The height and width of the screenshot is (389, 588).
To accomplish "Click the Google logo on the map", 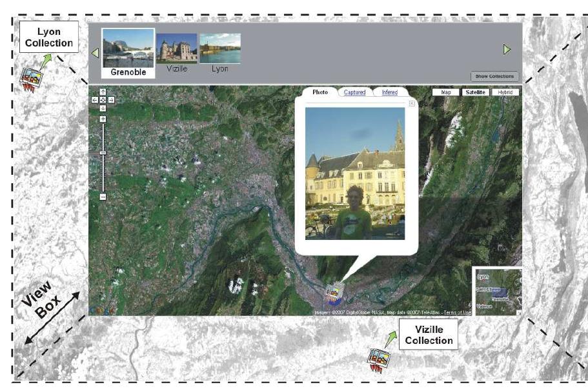I will [103, 310].
